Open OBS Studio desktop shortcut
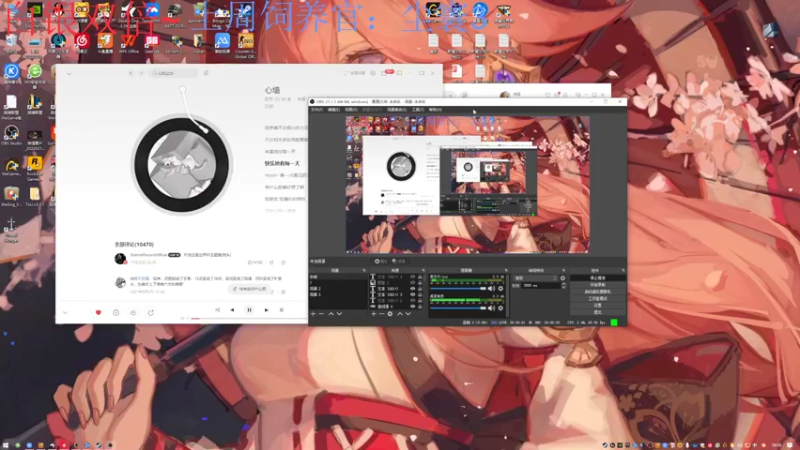Image resolution: width=800 pixels, height=450 pixels. click(11, 135)
